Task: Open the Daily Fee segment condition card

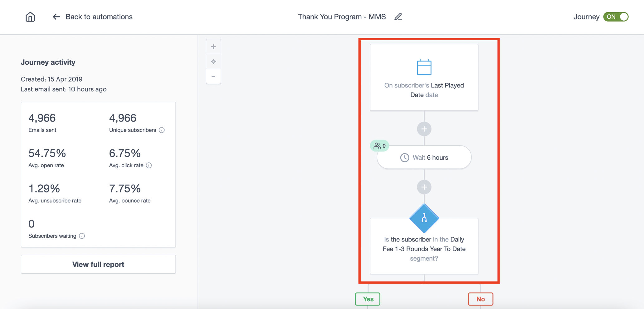Action: [424, 249]
